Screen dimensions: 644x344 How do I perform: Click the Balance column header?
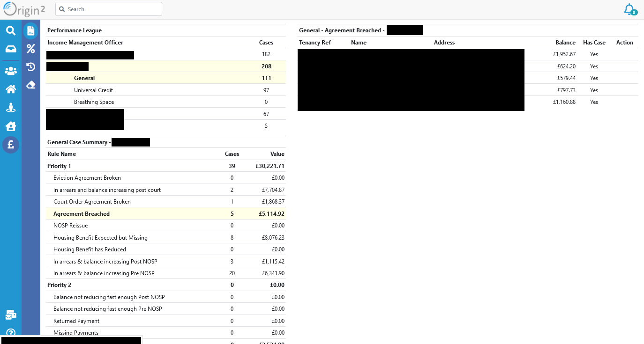[565, 43]
